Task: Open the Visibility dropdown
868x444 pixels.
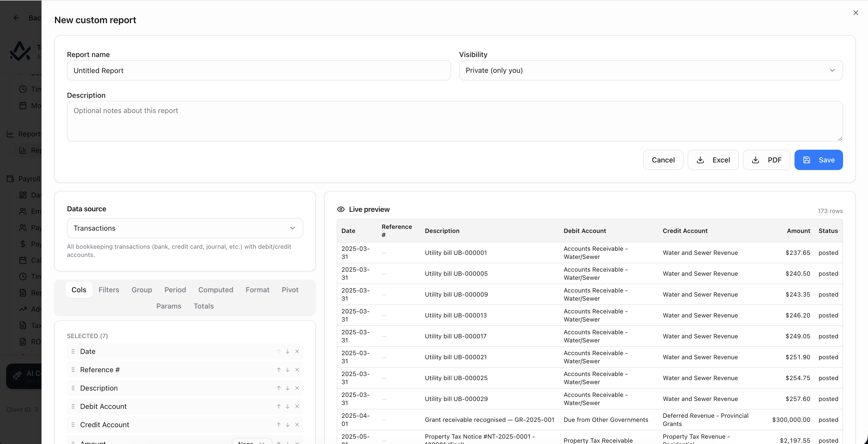Action: point(651,70)
